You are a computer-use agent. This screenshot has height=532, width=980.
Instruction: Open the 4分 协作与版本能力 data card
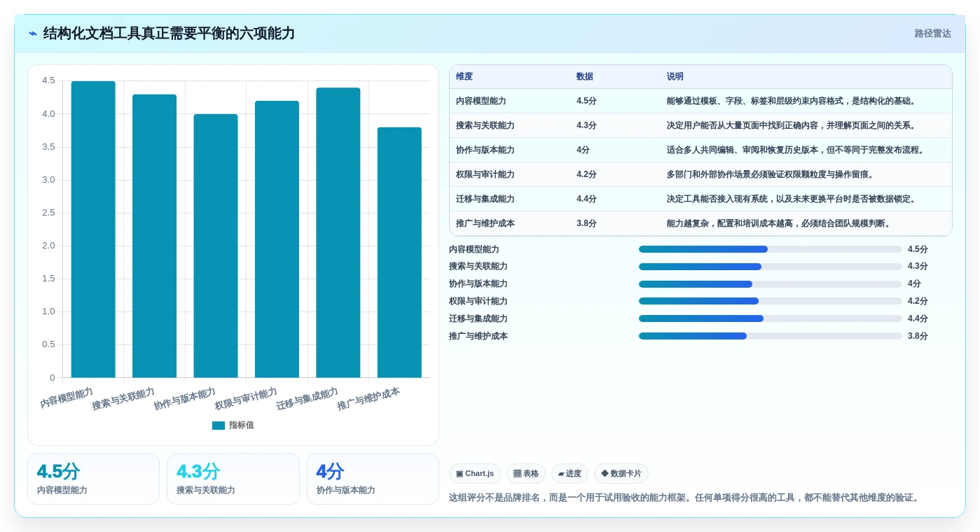[373, 479]
